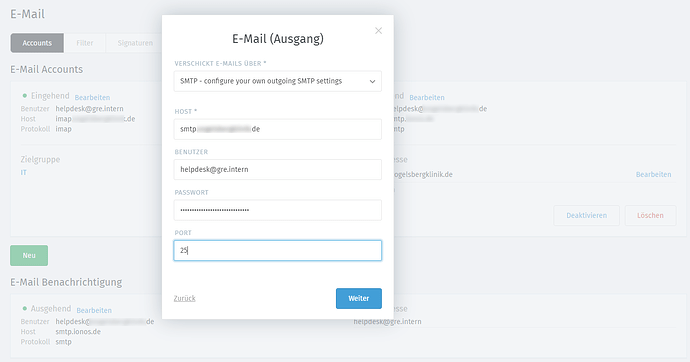Open the IT Zielgruppe link
Screen dimensions: 690x362
pyautogui.click(x=24, y=172)
